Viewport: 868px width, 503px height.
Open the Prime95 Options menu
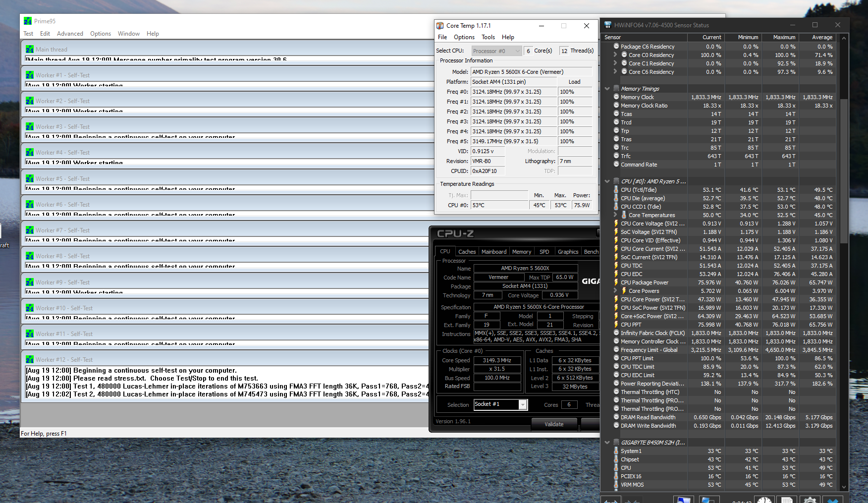point(101,34)
